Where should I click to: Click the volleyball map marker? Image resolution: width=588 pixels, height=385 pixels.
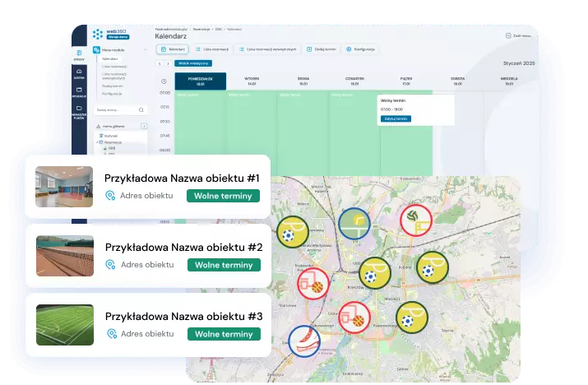point(414,218)
